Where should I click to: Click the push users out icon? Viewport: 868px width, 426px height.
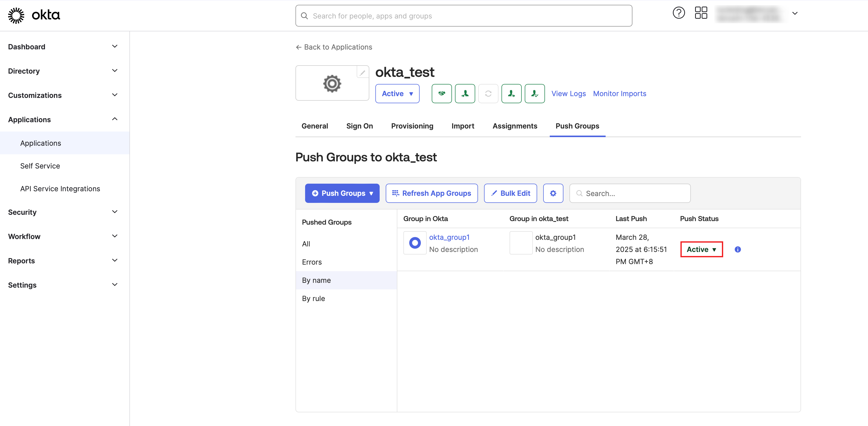point(511,93)
